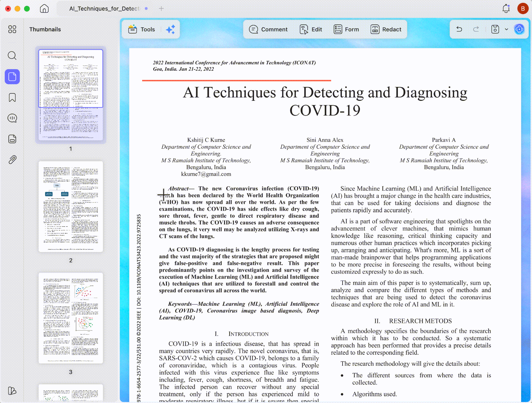Screen dimensions: 532x403
Task: Add a new tab with plus button
Action: 161,9
